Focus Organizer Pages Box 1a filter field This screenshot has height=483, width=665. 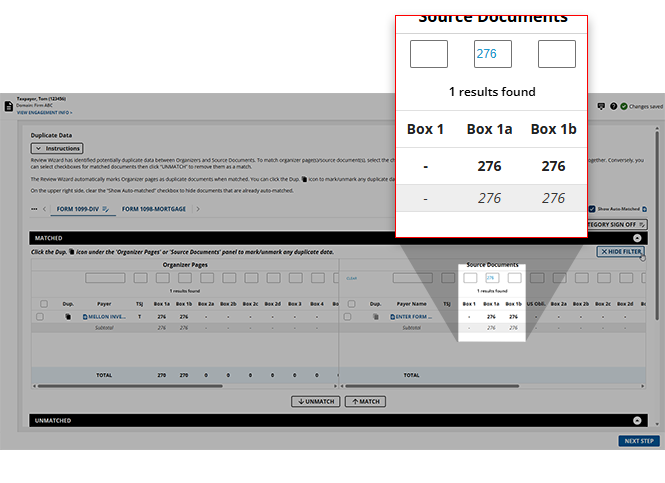click(162, 278)
